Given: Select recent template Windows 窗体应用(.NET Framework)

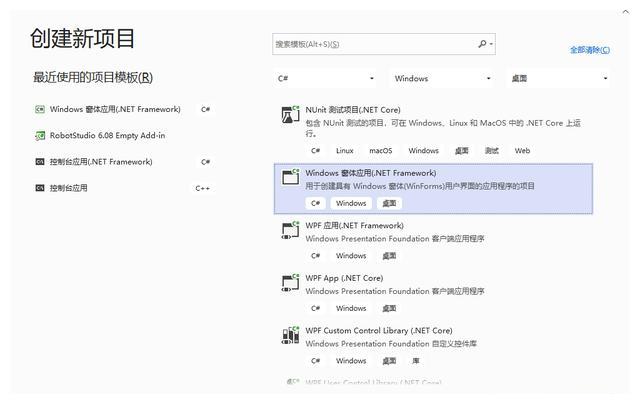Looking at the screenshot, I should [124, 109].
